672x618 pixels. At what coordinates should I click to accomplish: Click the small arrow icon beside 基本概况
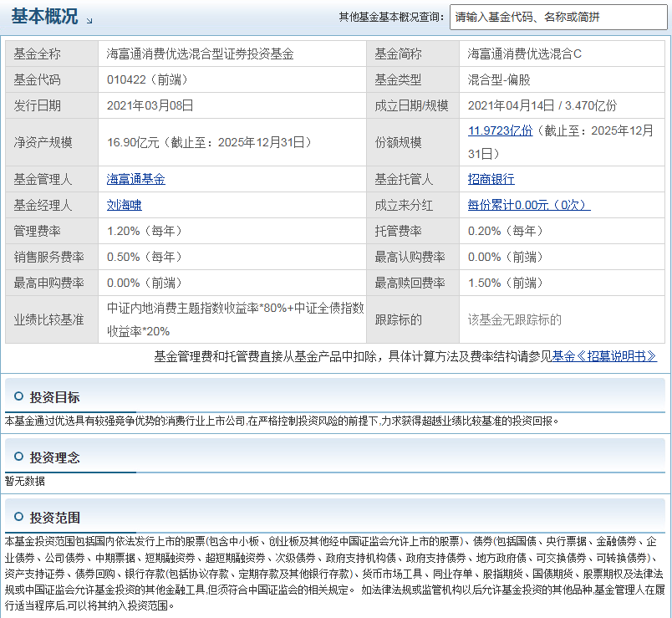(89, 20)
